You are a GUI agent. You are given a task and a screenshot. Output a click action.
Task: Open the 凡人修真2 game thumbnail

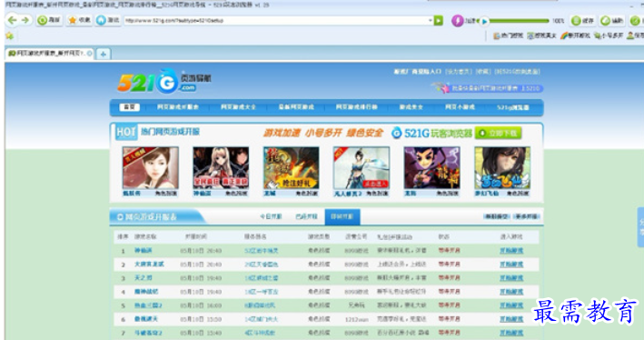(362, 168)
